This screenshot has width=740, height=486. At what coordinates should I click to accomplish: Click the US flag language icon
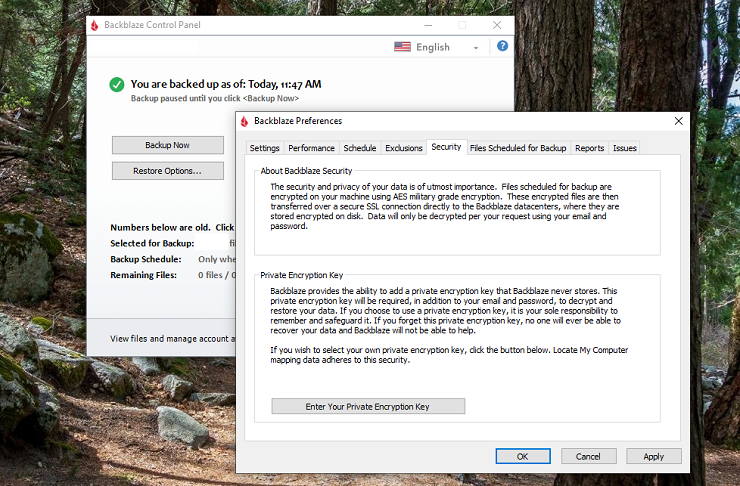click(x=402, y=46)
